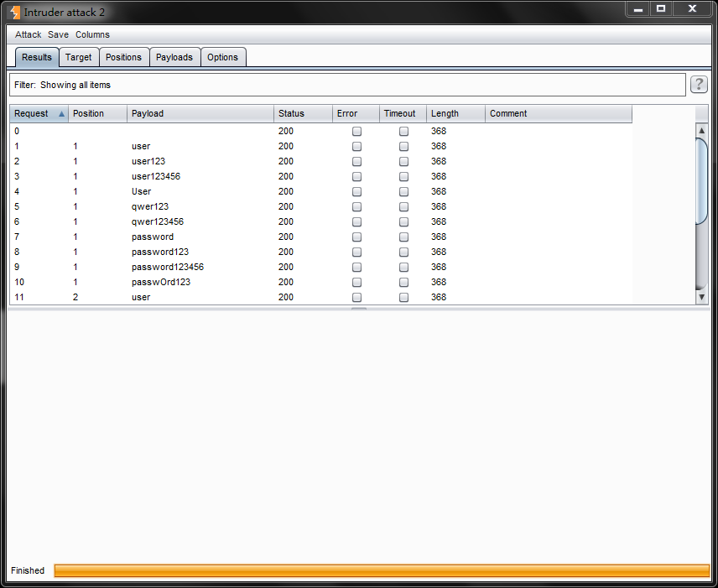The height and width of the screenshot is (588, 718).
Task: Switch to the Options tab
Action: [223, 57]
